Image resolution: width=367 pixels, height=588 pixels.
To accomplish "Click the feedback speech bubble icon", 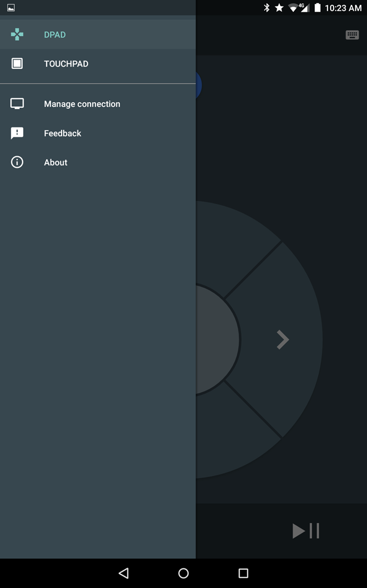I will pyautogui.click(x=17, y=133).
